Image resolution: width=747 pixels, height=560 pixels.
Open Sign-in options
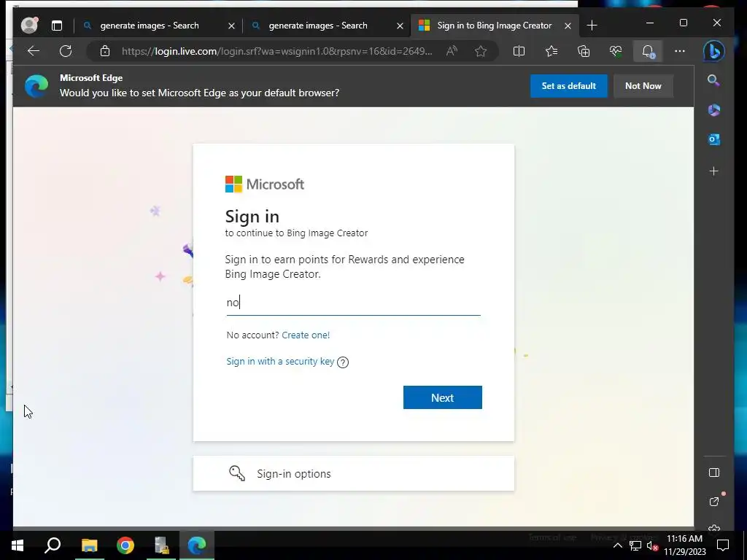354,473
